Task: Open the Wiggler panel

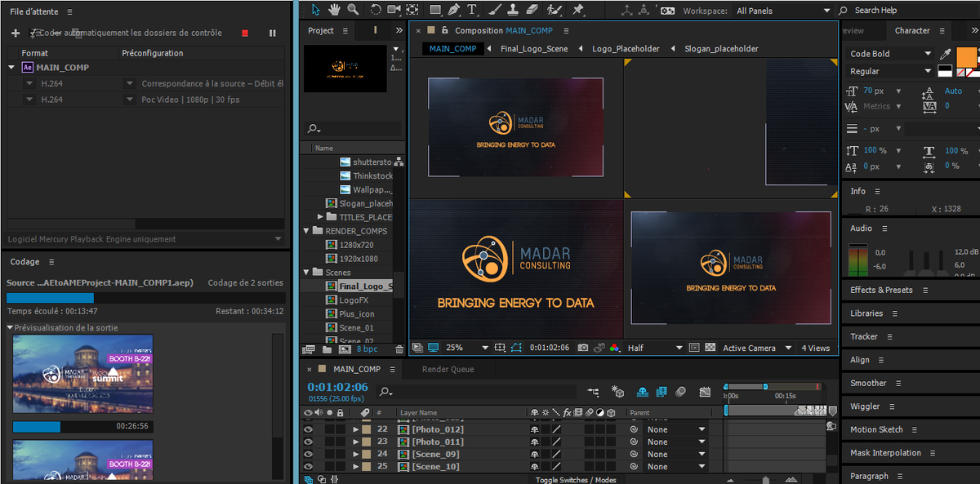Action: pyautogui.click(x=865, y=406)
